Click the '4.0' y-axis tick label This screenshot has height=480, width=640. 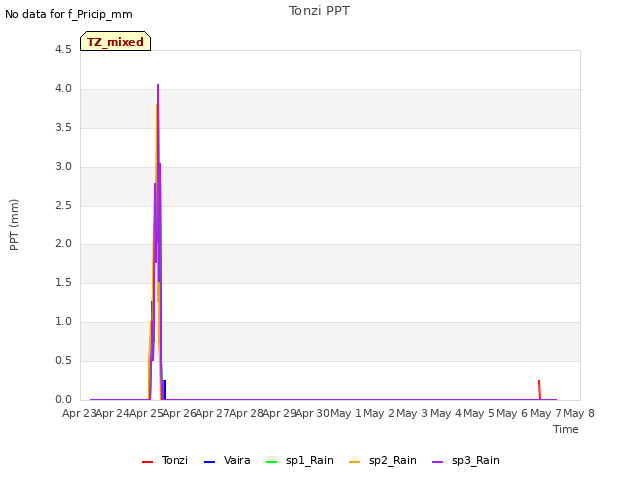point(63,89)
